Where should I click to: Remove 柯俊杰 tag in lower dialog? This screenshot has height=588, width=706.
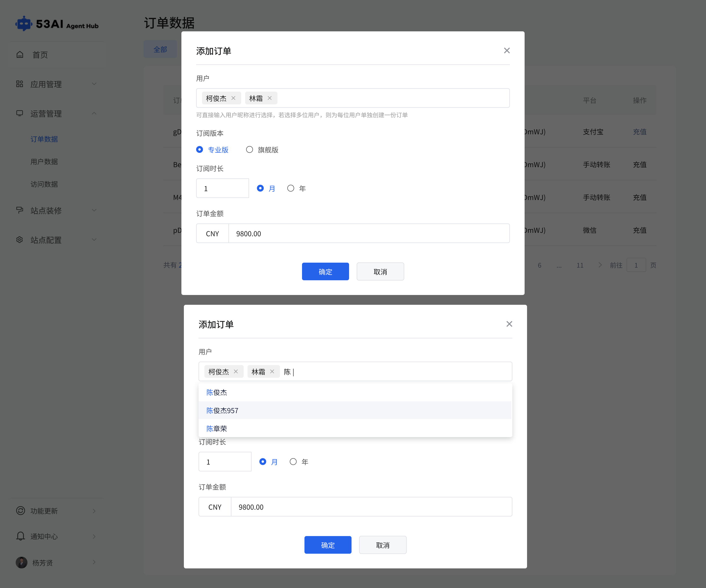236,371
